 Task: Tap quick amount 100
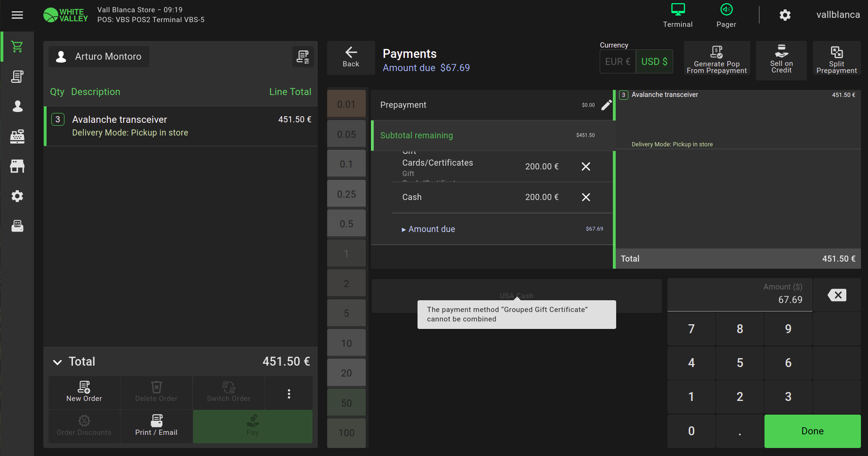(346, 433)
